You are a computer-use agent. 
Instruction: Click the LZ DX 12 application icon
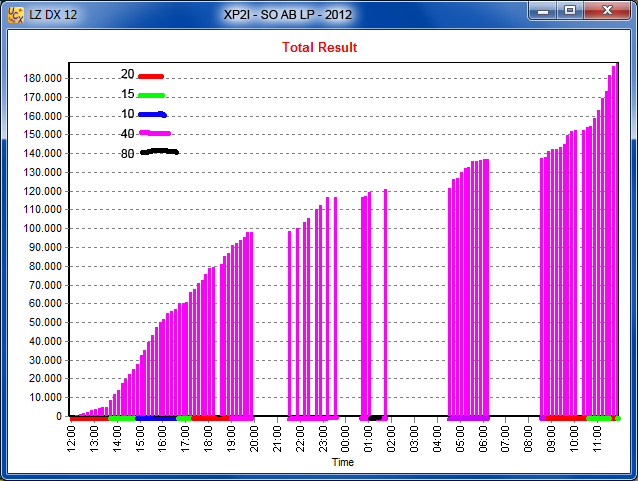tap(16, 14)
